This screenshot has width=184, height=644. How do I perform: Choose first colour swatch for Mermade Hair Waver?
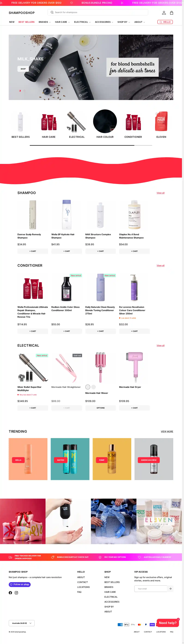tap(88, 387)
